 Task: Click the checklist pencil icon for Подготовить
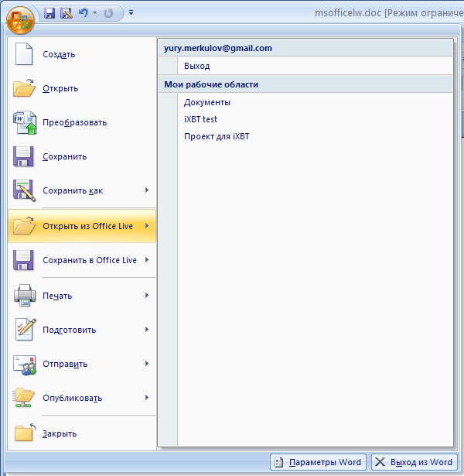click(x=26, y=330)
